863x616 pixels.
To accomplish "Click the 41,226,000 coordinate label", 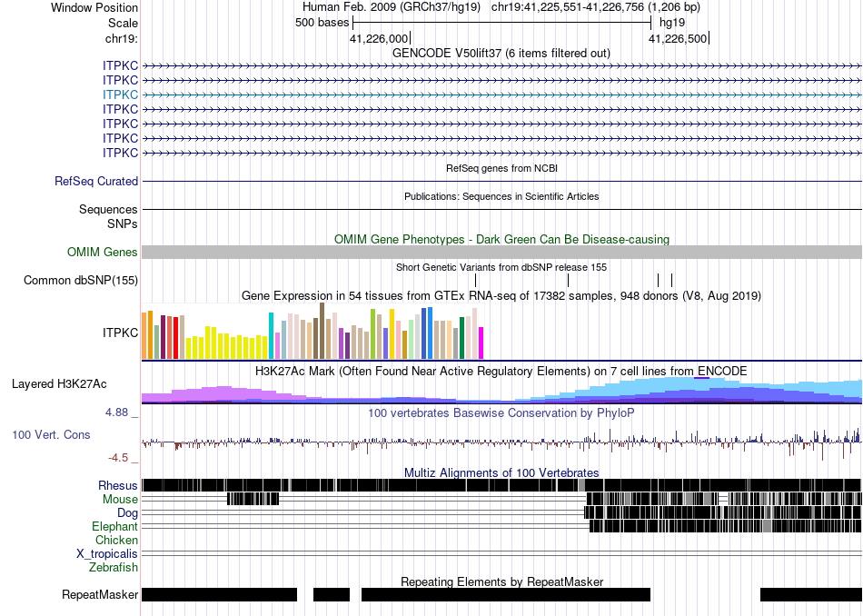I will click(379, 38).
